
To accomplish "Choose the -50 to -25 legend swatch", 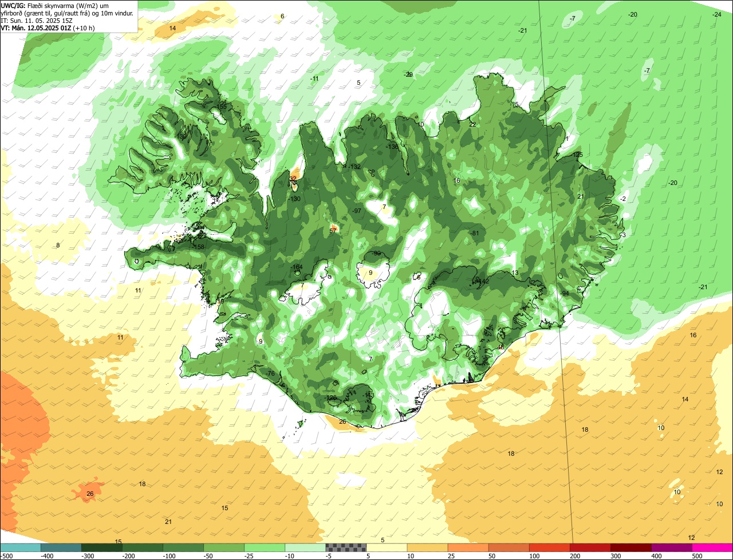I will [224, 547].
